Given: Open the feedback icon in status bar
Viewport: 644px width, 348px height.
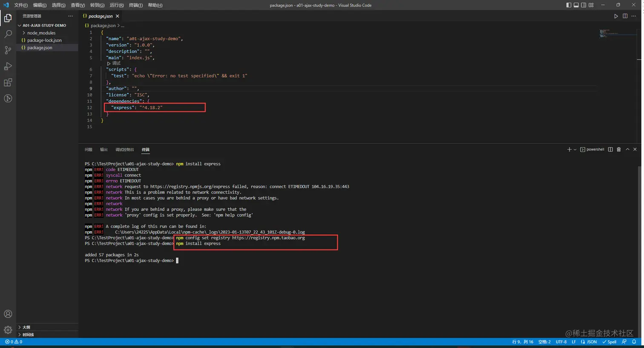Looking at the screenshot, I should click(624, 342).
